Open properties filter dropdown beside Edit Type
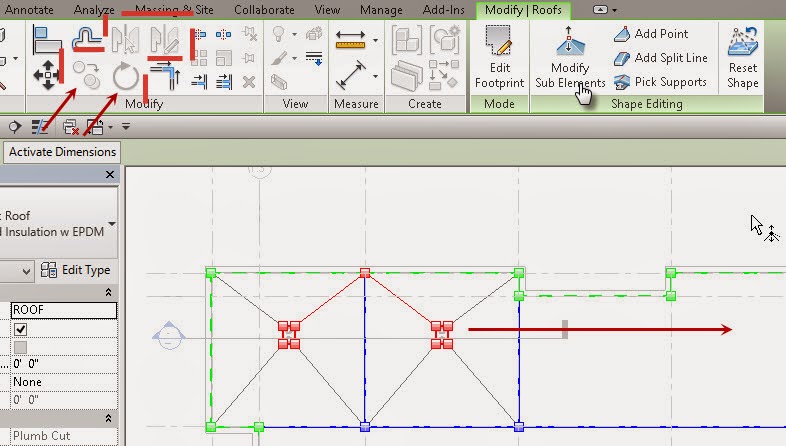 (x=27, y=271)
